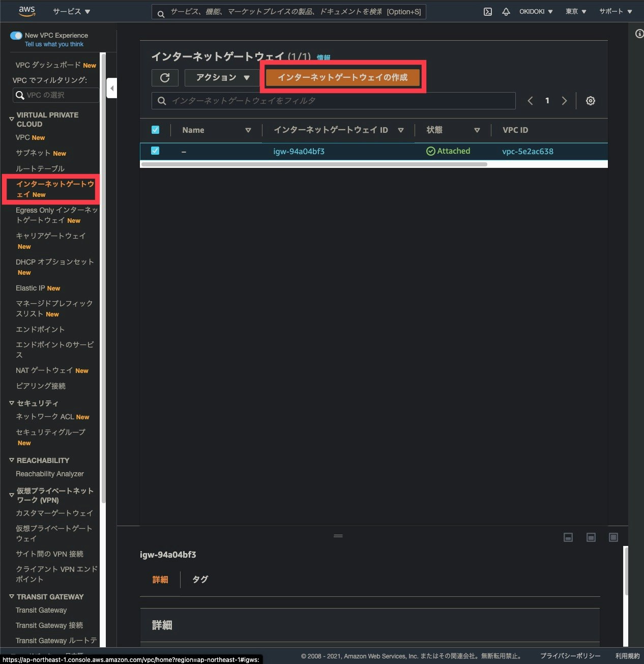Go to previous page arrow

point(530,101)
